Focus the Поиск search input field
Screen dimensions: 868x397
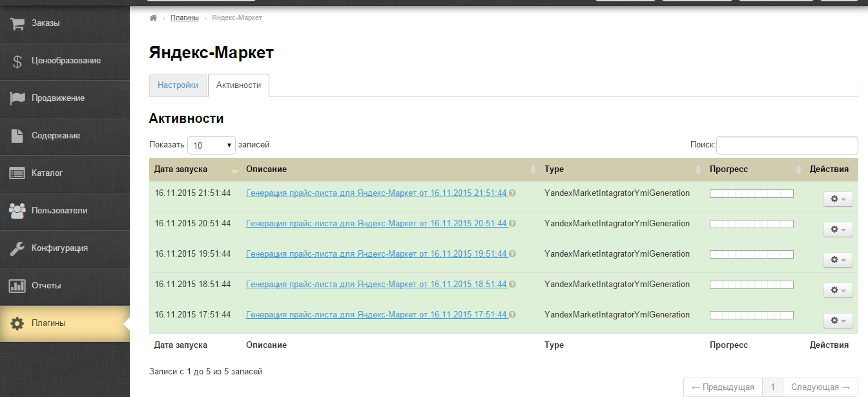click(x=787, y=145)
